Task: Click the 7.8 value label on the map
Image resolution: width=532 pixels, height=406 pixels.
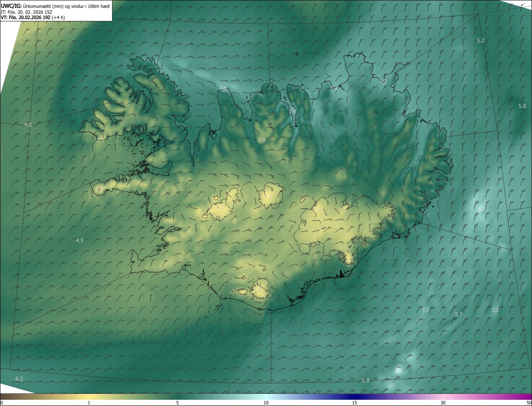Action: pyautogui.click(x=223, y=88)
